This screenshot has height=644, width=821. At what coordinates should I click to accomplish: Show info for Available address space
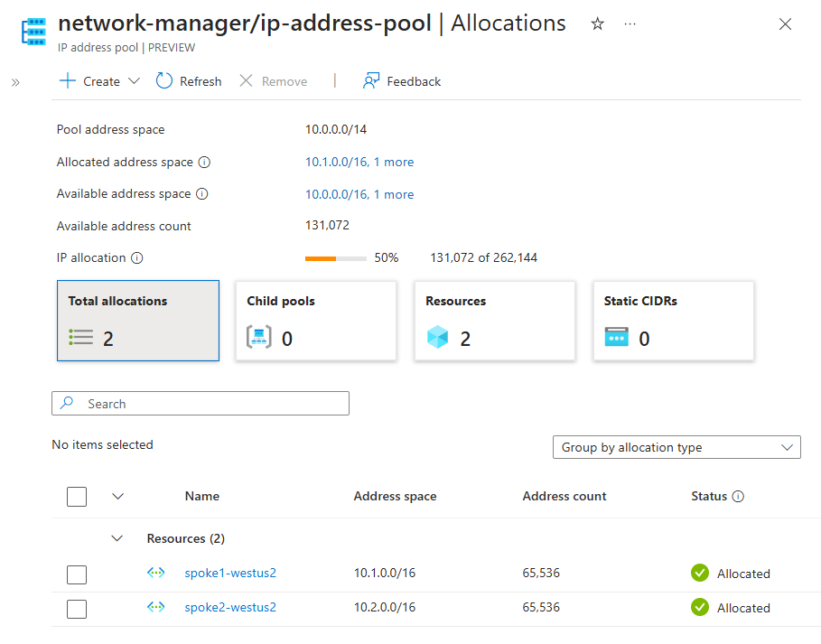point(202,194)
